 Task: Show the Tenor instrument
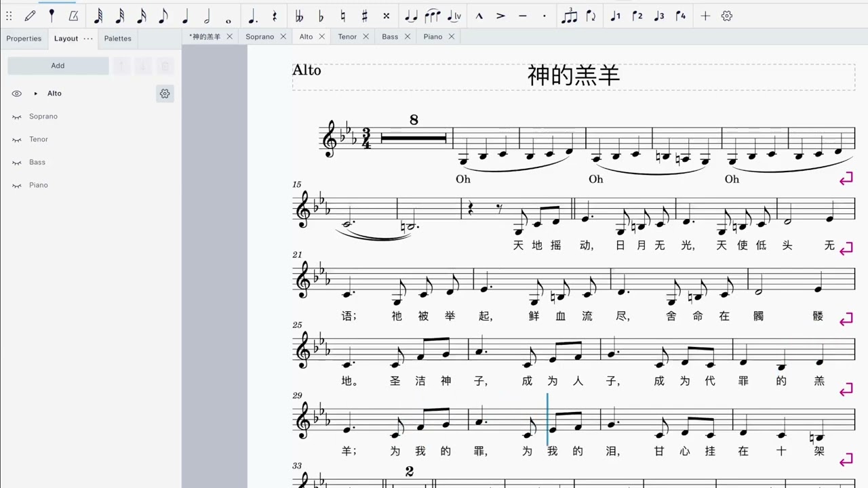pyautogui.click(x=17, y=140)
